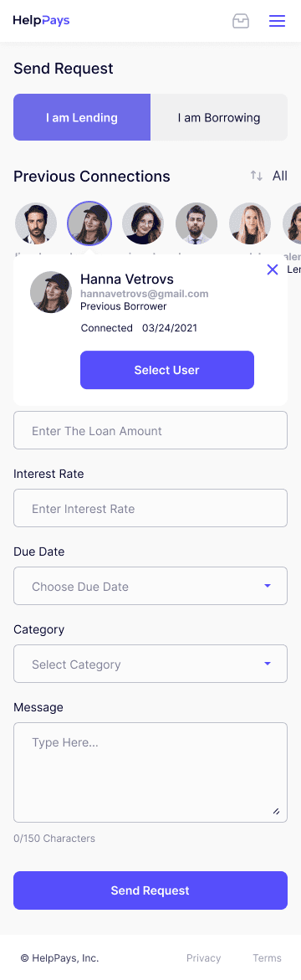Select the highlighted woman with cap avatar
The image size is (301, 980).
click(x=89, y=223)
